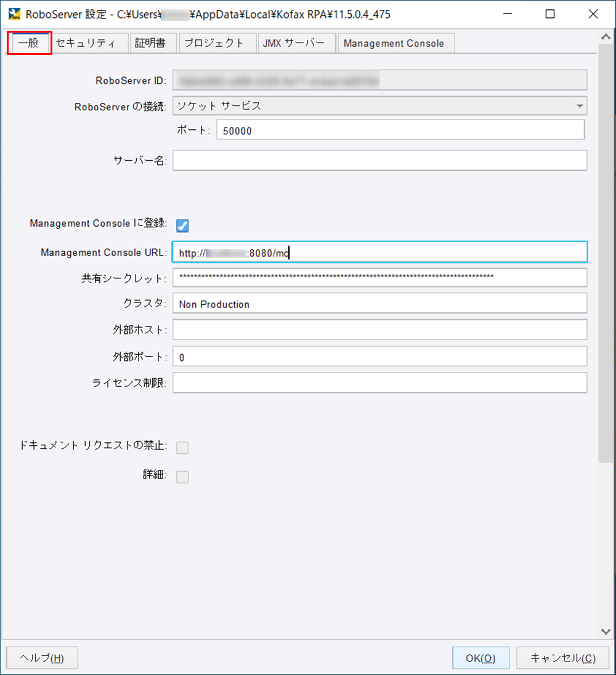Switch to the 一般 tab
The image size is (616, 675).
[30, 43]
